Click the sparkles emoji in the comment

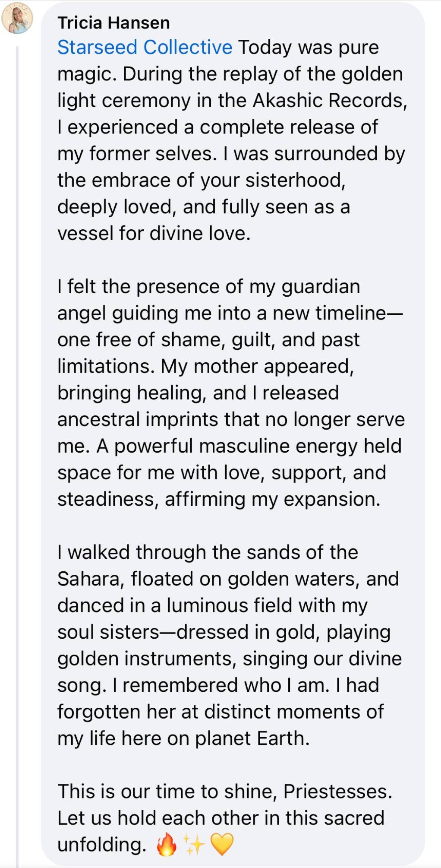pyautogui.click(x=194, y=844)
